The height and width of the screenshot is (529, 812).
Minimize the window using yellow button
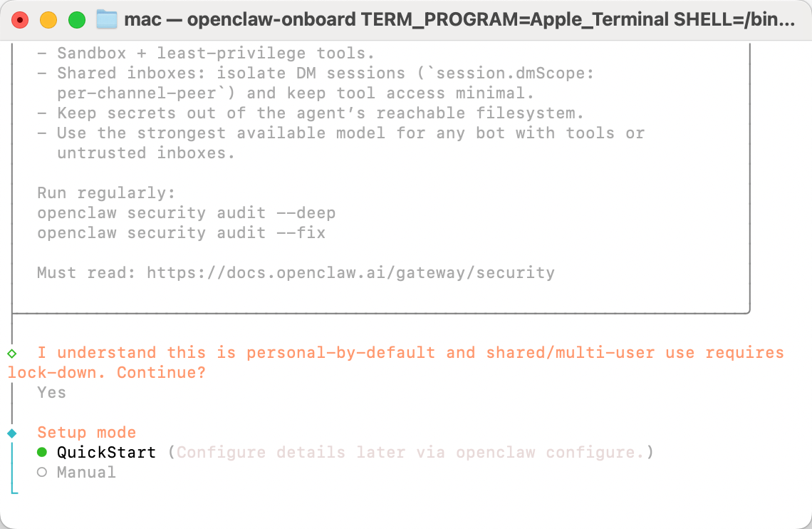(x=48, y=20)
